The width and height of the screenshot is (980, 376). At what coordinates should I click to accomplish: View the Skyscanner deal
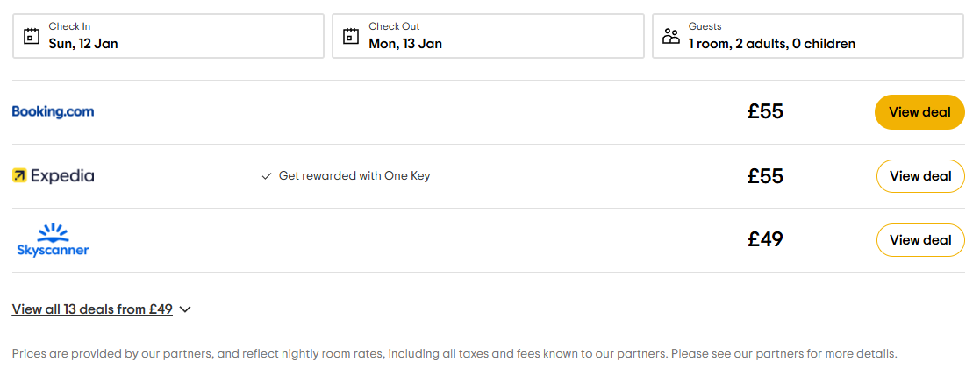pyautogui.click(x=919, y=240)
